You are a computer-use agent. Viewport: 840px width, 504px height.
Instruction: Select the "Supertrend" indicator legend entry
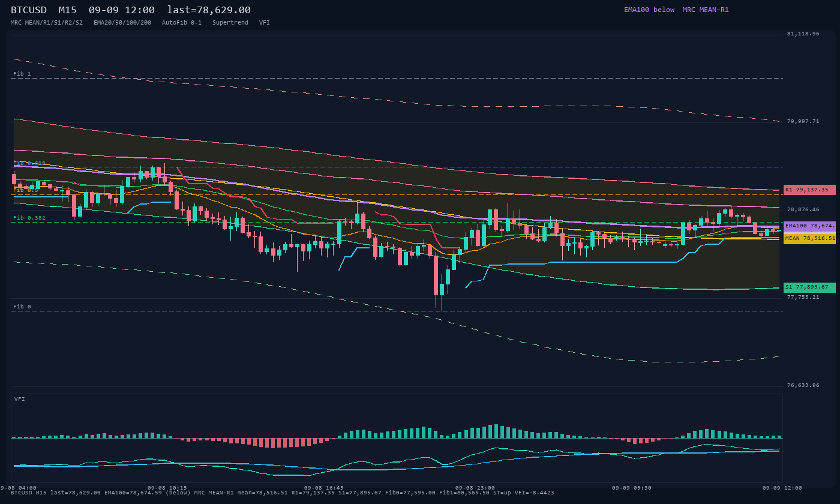pos(230,23)
